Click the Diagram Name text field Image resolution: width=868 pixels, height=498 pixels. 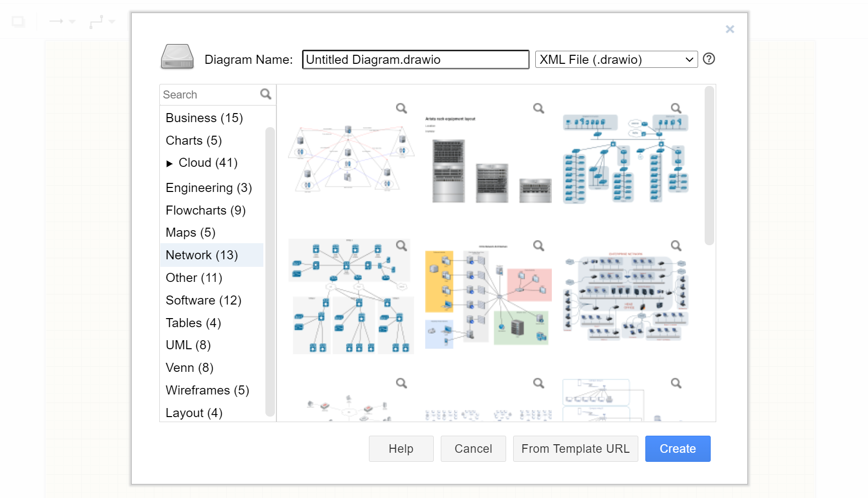pyautogui.click(x=415, y=59)
